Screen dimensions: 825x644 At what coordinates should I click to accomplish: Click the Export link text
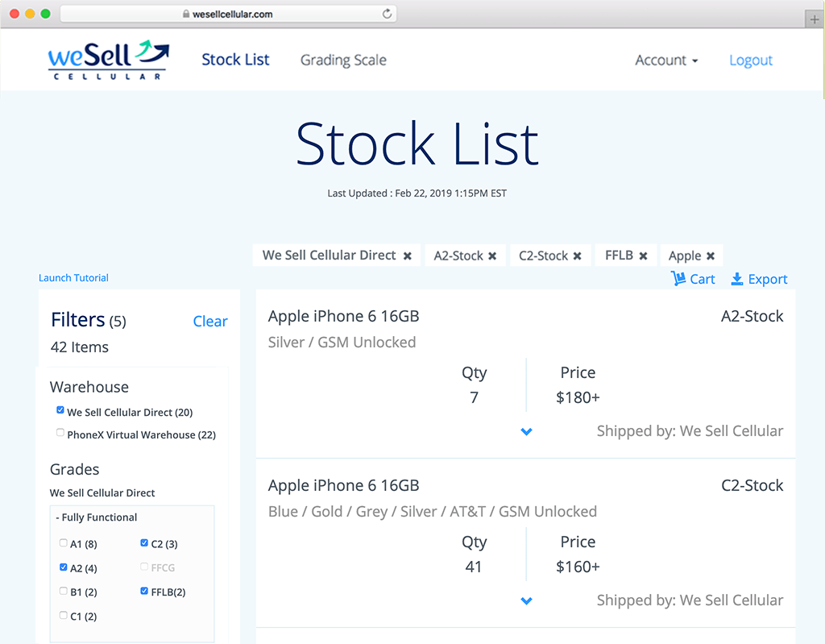point(768,279)
